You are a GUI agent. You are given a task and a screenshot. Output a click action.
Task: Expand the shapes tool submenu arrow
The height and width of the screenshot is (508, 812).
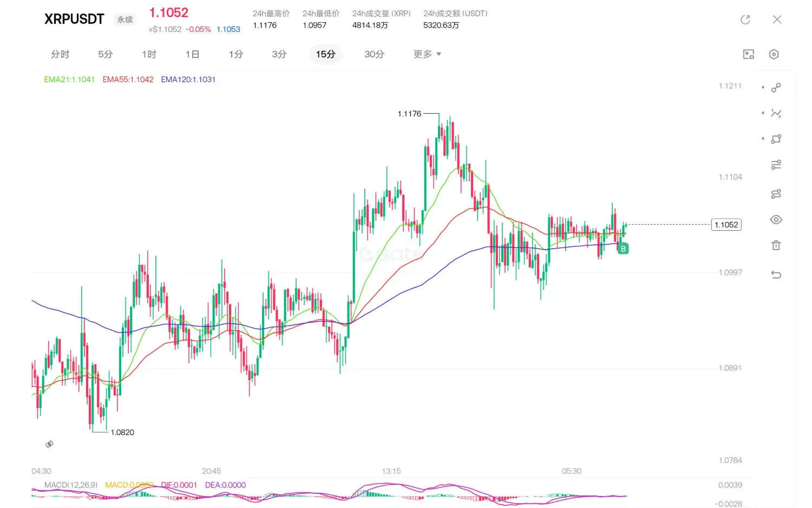[x=763, y=139]
